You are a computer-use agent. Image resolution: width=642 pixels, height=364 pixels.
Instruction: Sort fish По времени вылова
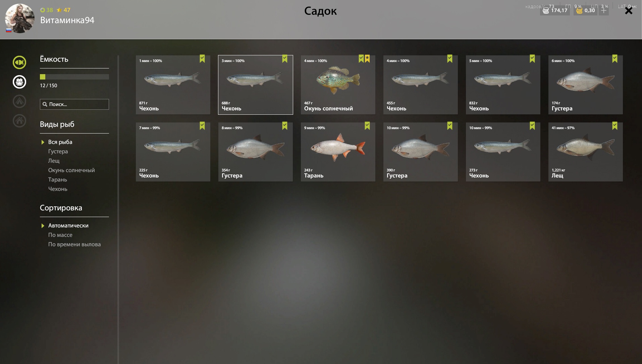[74, 244]
